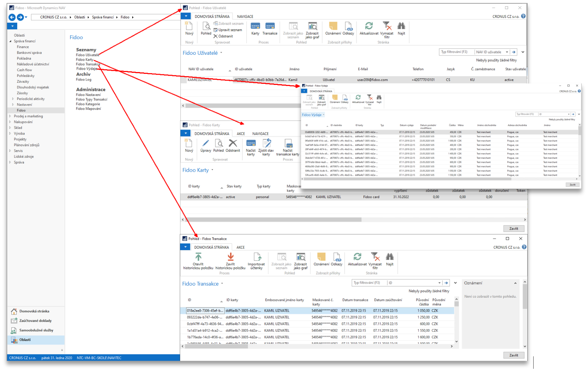Switch to NAVIGACE tab in Fidoo Uživatelé
The image size is (588, 372).
pyautogui.click(x=245, y=17)
